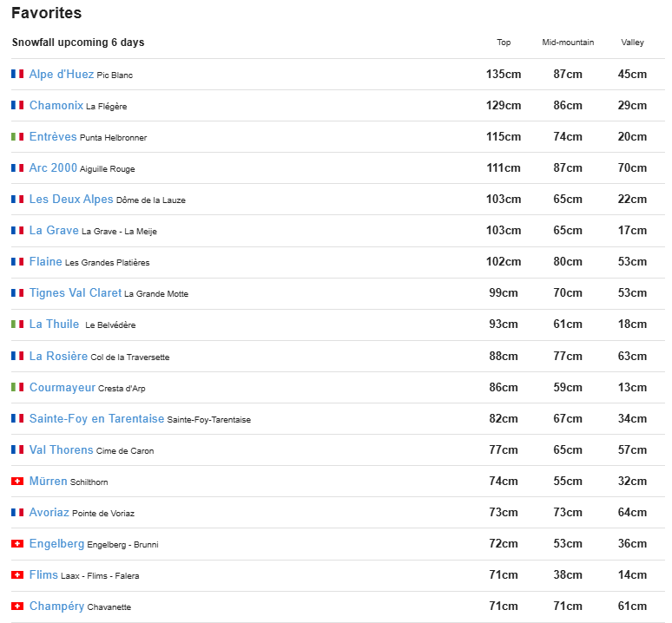Visit the Sainte-Foy en Tarentaise link
Screen dimensions: 672x623
tap(96, 418)
